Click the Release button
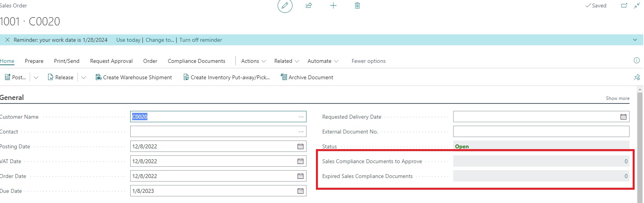Image resolution: width=644 pixels, height=203 pixels. [61, 77]
